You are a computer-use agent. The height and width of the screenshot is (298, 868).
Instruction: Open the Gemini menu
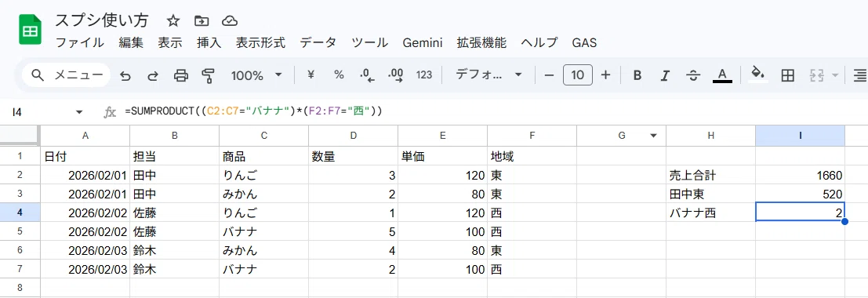click(423, 42)
